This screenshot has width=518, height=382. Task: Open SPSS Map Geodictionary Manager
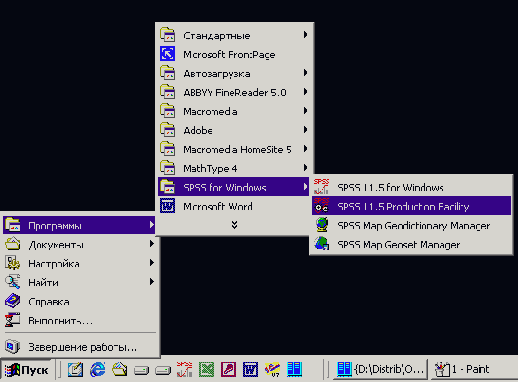point(411,225)
